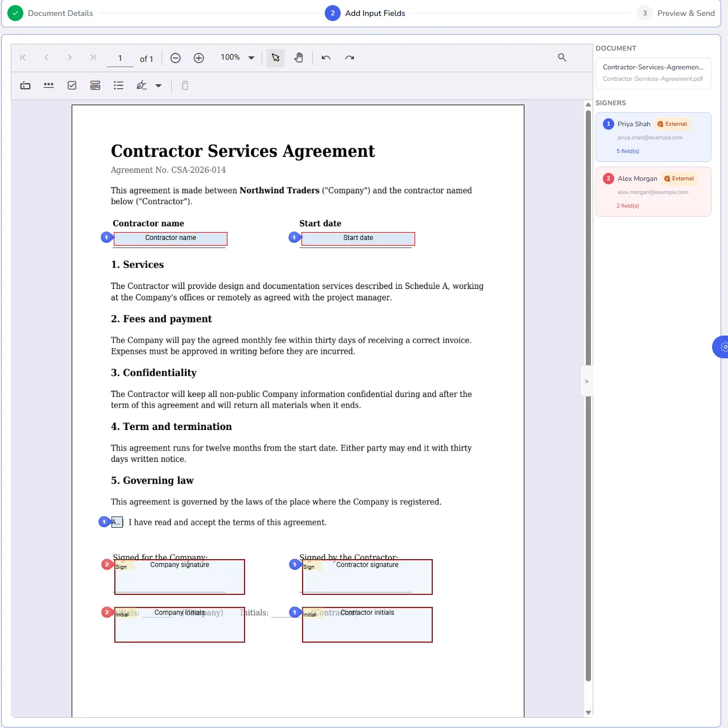The image size is (728, 728).
Task: Open the document search magnifier
Action: tap(562, 57)
